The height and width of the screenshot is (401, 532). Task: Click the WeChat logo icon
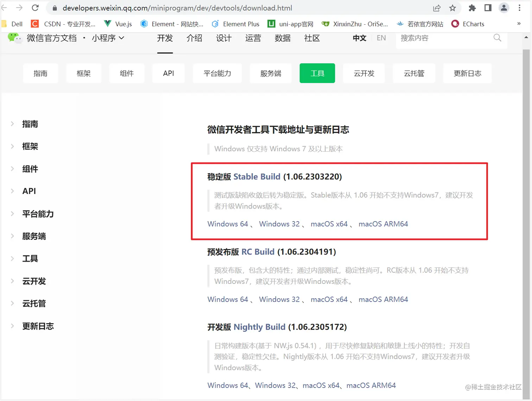14,37
